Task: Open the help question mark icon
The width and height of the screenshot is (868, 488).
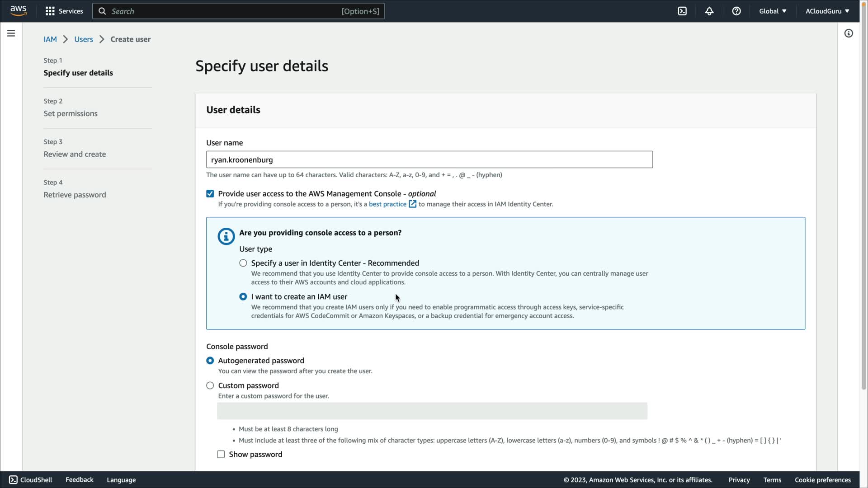Action: [x=736, y=11]
